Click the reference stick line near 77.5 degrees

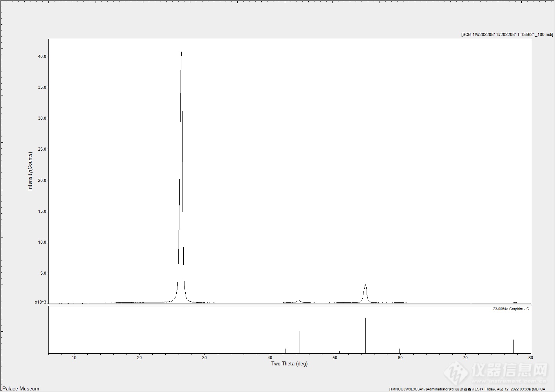tap(513, 346)
